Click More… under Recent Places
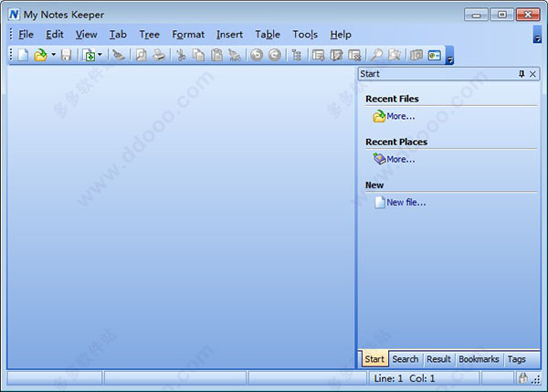Viewport: 548px width, 392px height. (x=401, y=159)
